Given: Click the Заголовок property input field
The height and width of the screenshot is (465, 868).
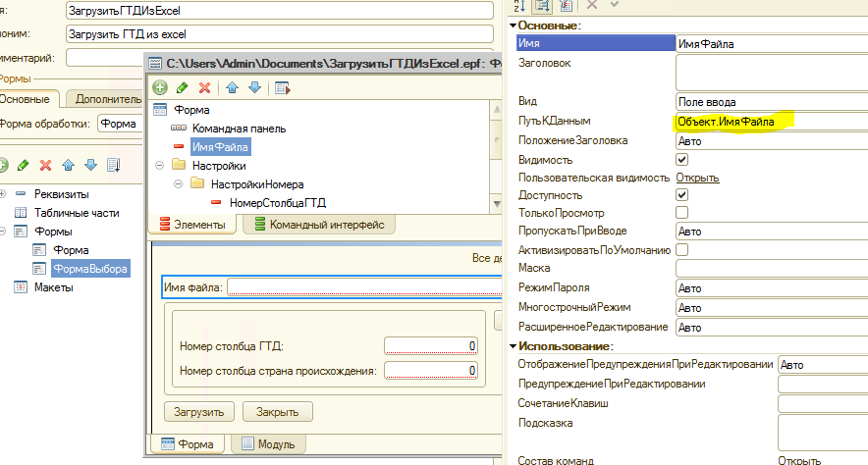Looking at the screenshot, I should (x=772, y=73).
